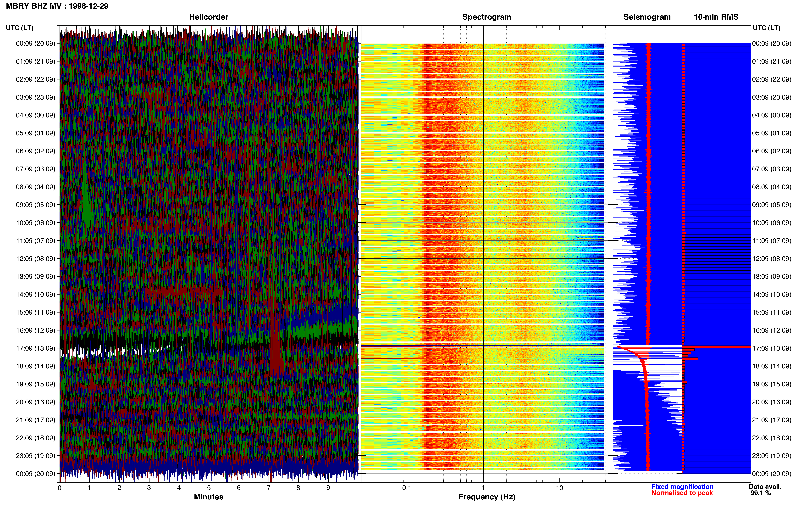Click the left '02:09 (22:09)' time label
812x508 pixels.
tap(36, 79)
